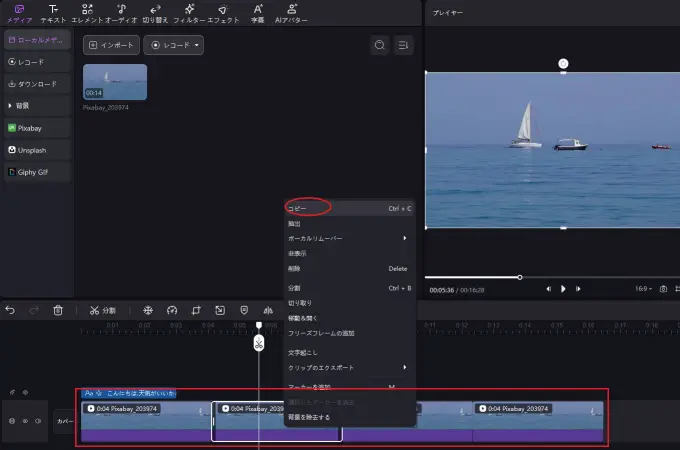Click the playhead scissors split handle
This screenshot has width=680, height=450.
(259, 343)
